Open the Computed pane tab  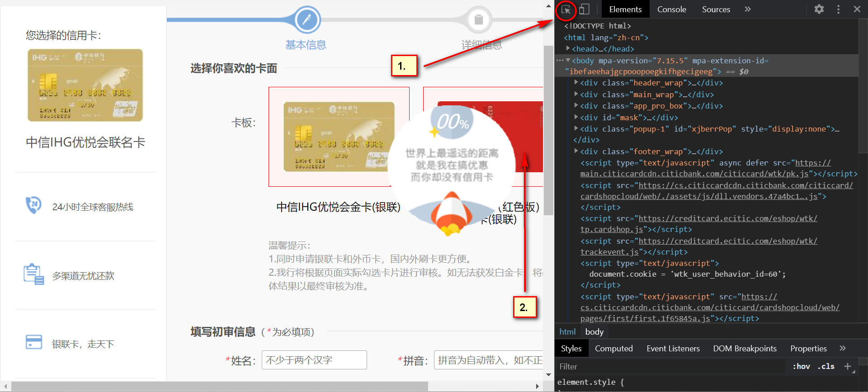pos(613,349)
